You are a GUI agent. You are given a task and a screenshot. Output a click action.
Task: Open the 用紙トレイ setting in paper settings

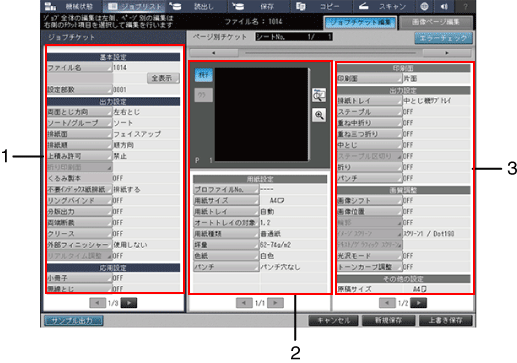point(226,212)
